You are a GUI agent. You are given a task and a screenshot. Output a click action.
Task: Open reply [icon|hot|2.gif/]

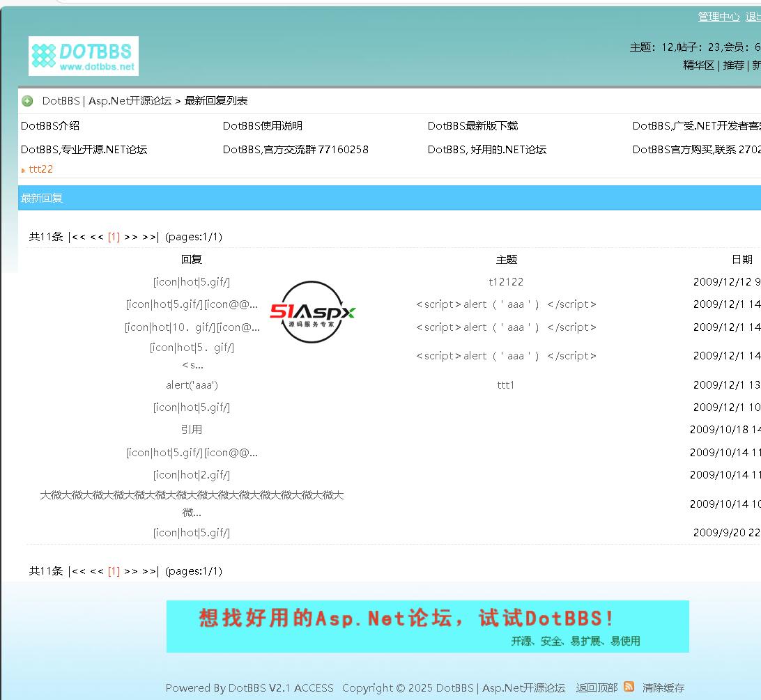click(x=192, y=475)
